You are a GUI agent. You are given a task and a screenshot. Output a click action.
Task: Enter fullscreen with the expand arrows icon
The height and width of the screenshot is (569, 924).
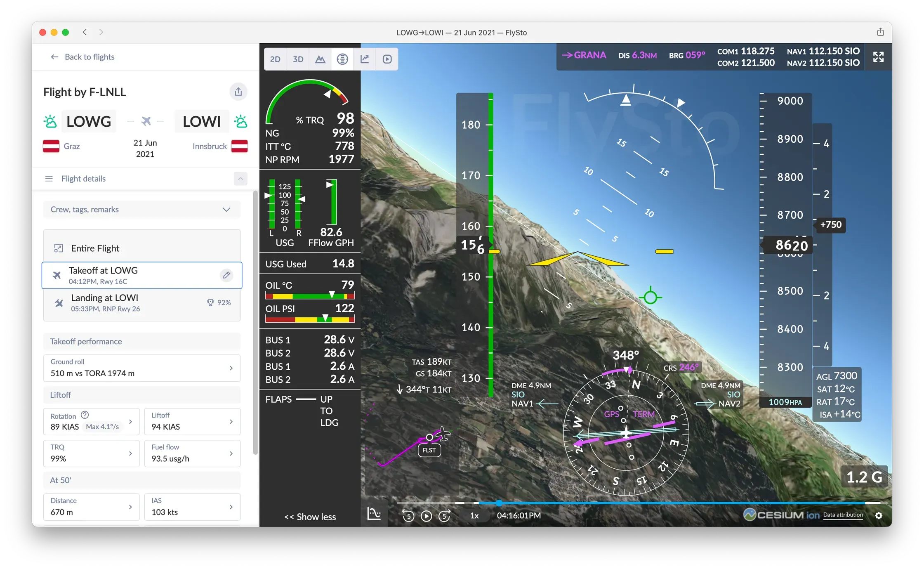pos(878,57)
